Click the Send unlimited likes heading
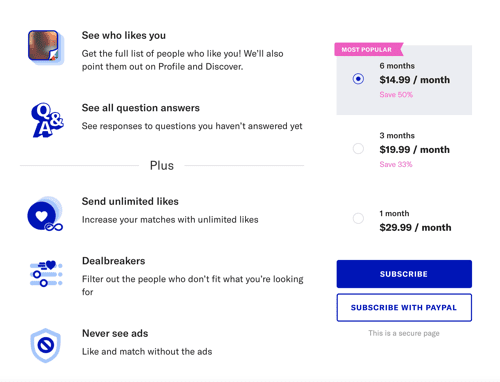Image resolution: width=500 pixels, height=382 pixels. 130,201
